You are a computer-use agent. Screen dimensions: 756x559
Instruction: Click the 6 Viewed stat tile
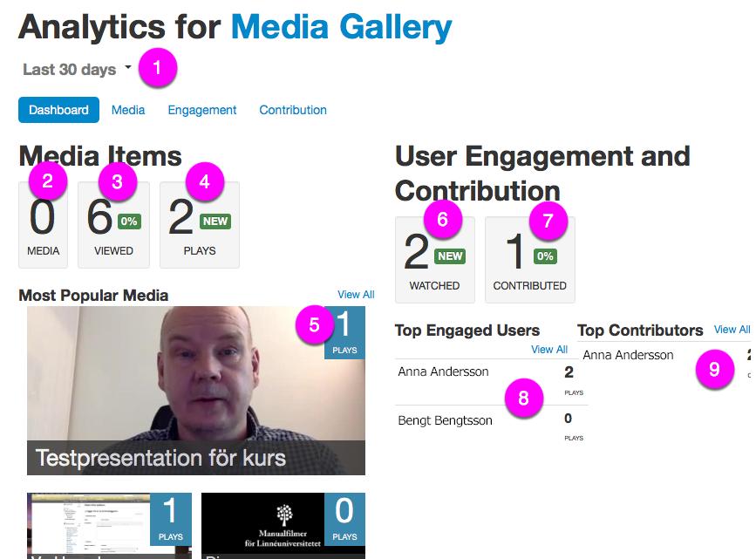(x=113, y=225)
